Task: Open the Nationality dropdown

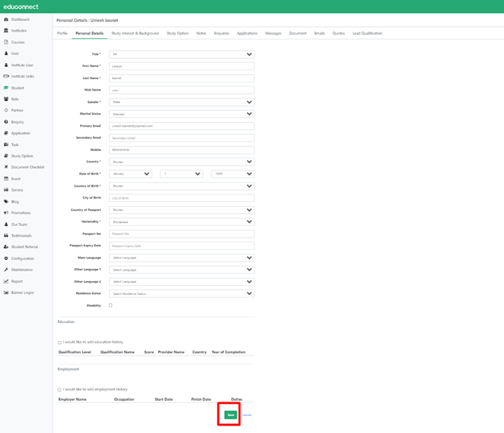Action: (x=182, y=222)
